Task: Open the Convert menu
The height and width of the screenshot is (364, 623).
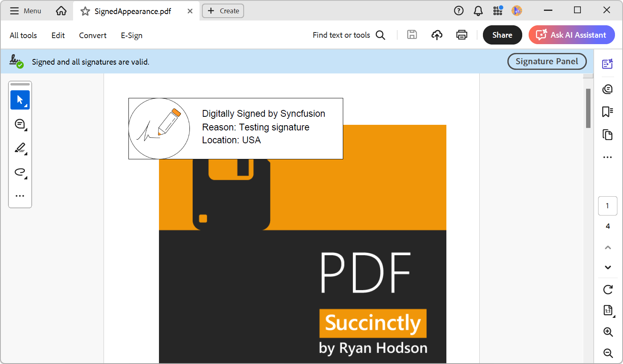Action: pyautogui.click(x=92, y=35)
